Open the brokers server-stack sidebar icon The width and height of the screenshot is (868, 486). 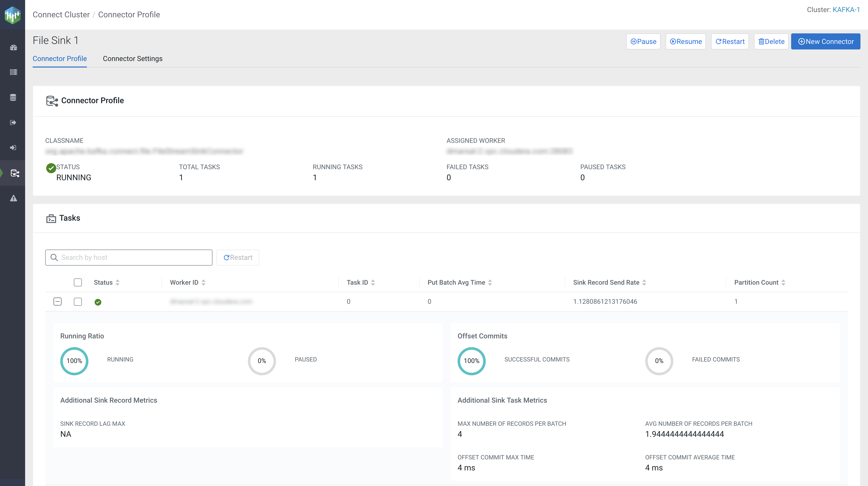coord(13,72)
